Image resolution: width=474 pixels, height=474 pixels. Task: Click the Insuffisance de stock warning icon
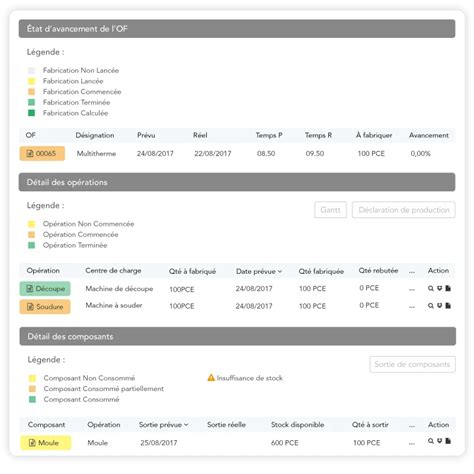211,378
